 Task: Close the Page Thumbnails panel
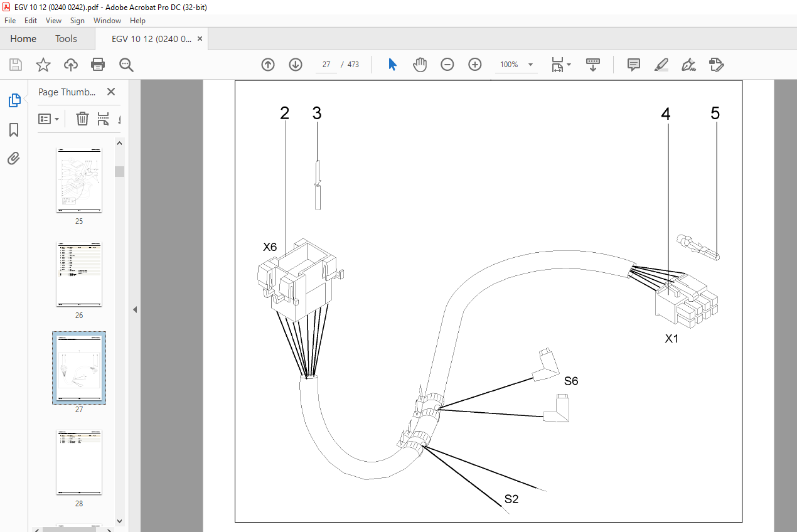pos(111,92)
